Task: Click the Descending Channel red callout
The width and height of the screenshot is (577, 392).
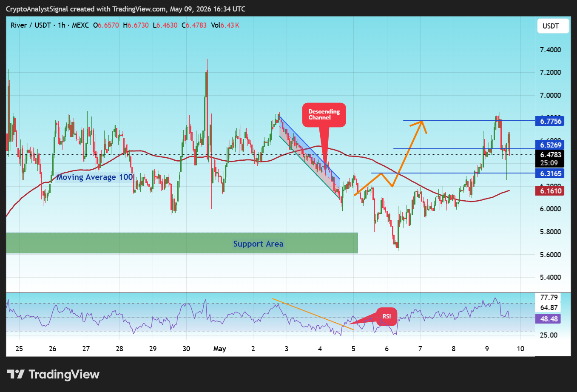Action: point(324,115)
